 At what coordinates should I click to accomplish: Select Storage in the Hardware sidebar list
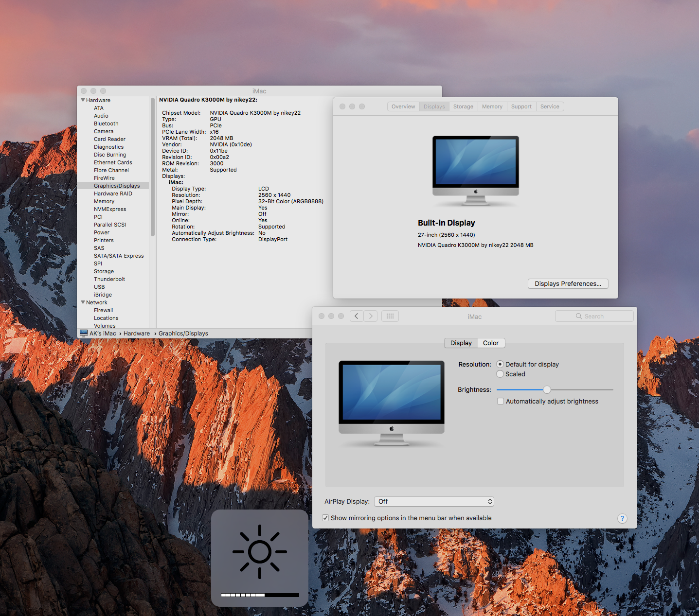pyautogui.click(x=104, y=271)
